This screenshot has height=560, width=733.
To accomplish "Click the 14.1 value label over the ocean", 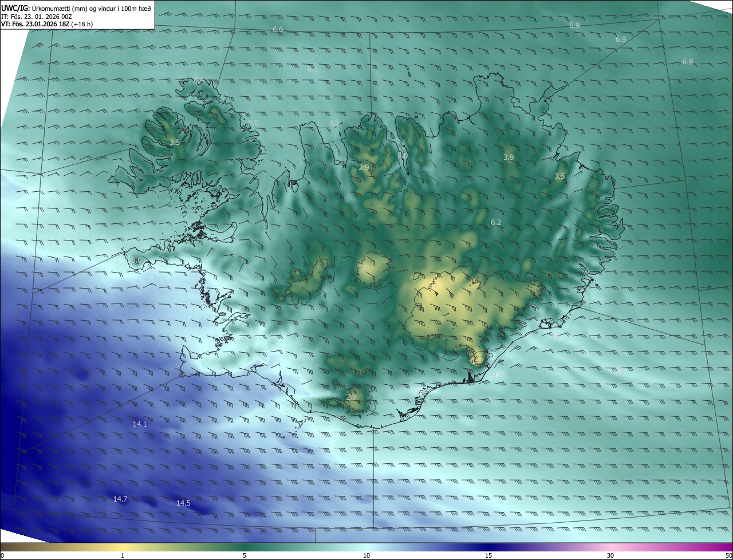I will point(140,424).
